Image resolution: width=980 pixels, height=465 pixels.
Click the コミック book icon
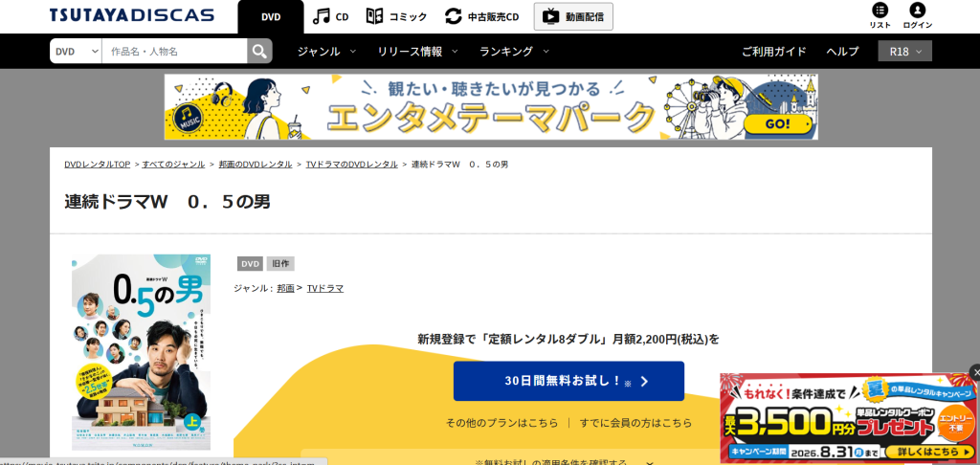pos(374,17)
